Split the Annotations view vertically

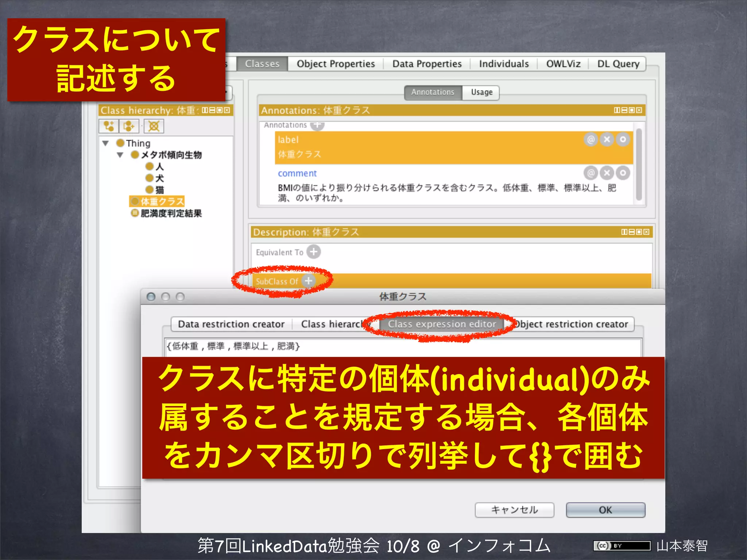click(x=617, y=110)
